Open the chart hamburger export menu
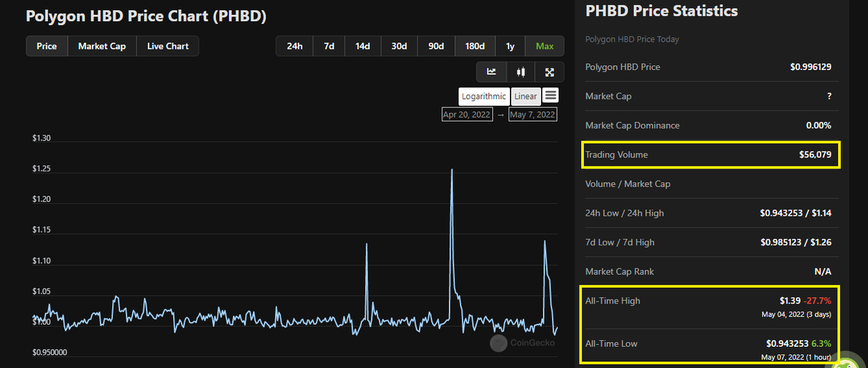Viewport: 868px width, 368px height. 551,96
